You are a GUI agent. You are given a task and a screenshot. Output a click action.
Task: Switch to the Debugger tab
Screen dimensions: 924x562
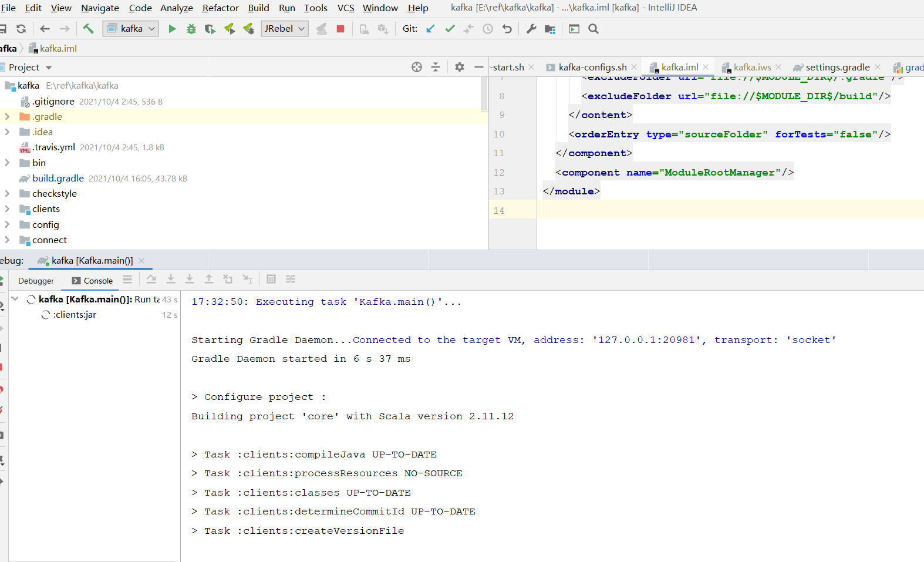pyautogui.click(x=36, y=281)
